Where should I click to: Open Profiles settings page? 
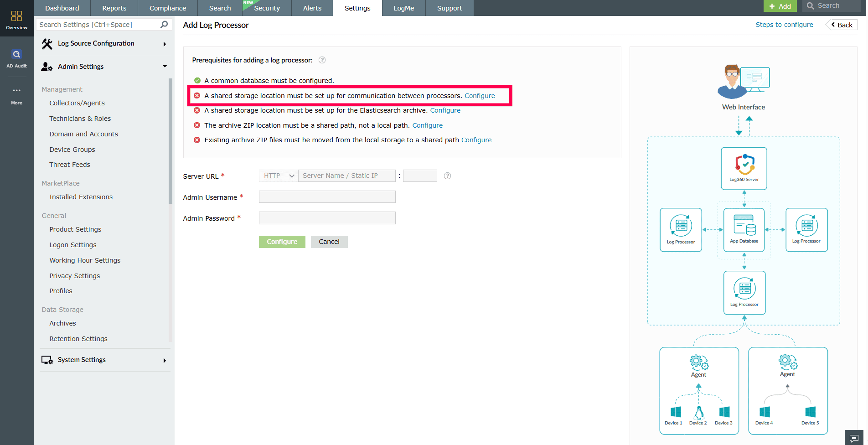(x=61, y=291)
